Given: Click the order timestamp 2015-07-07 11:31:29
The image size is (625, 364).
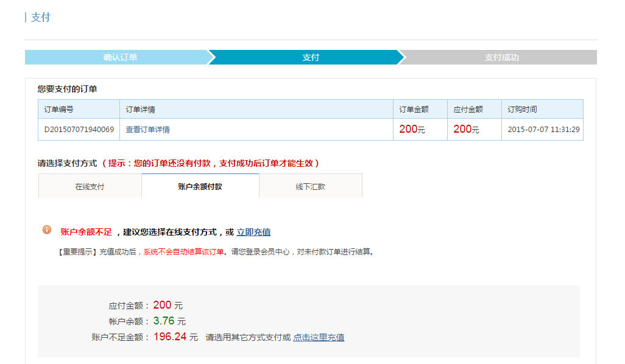Looking at the screenshot, I should point(543,130).
